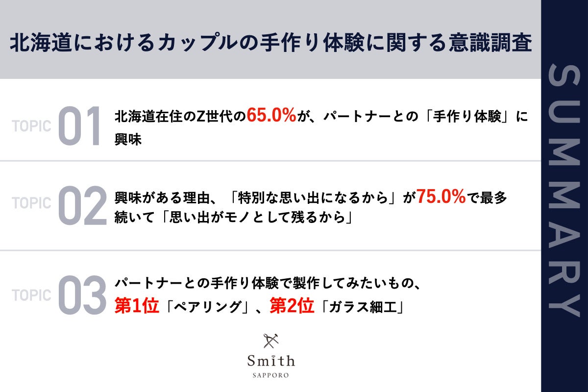Click the red 65.0% figure
The width and height of the screenshot is (588, 392).
pos(271,116)
